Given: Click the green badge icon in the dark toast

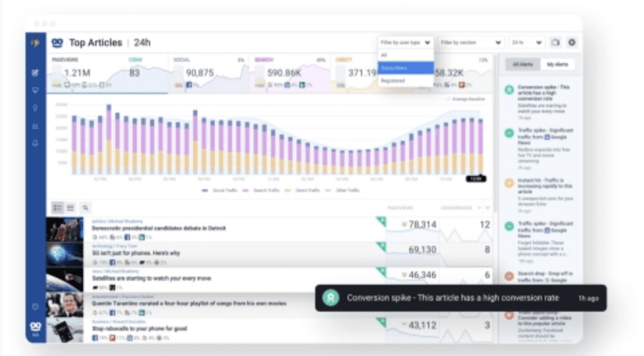Looking at the screenshot, I should [x=331, y=298].
